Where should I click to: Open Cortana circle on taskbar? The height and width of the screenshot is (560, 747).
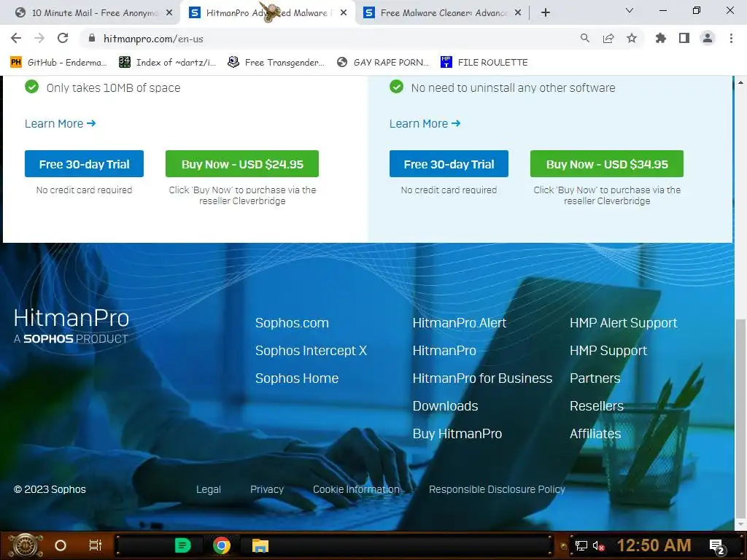(61, 545)
